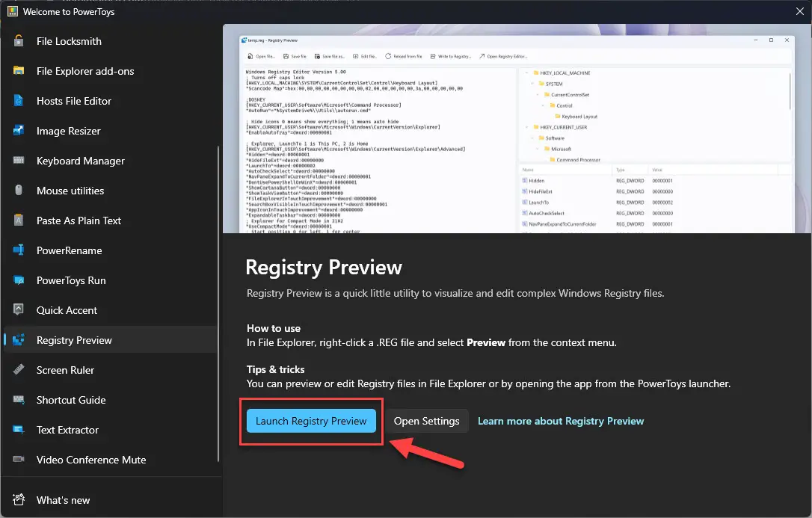812x518 pixels.
Task: Open Image Resizer section
Action: (68, 131)
